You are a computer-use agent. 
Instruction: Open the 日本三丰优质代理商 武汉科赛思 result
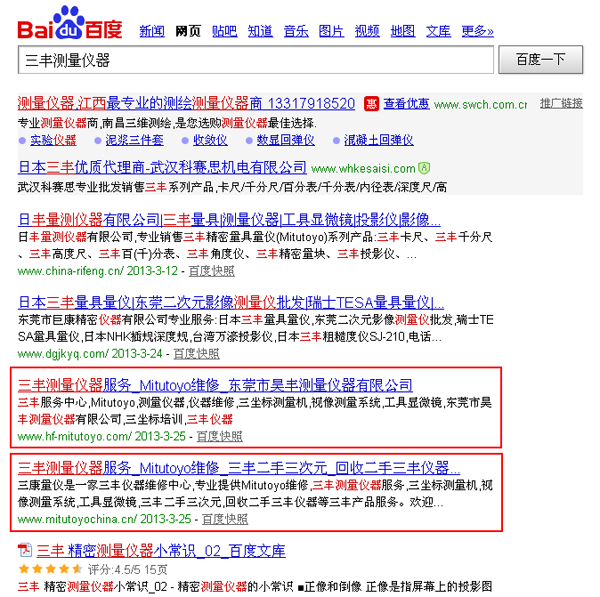[162, 167]
